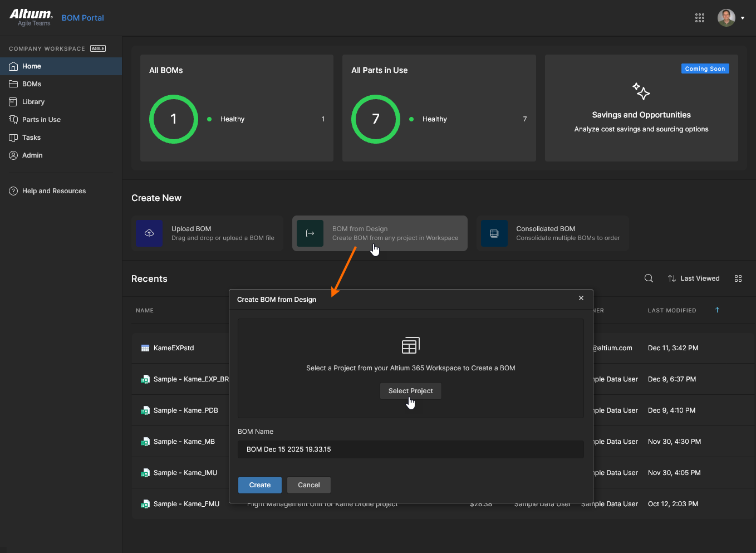Viewport: 756px width, 553px height.
Task: Open BOMs in the sidebar
Action: click(32, 84)
